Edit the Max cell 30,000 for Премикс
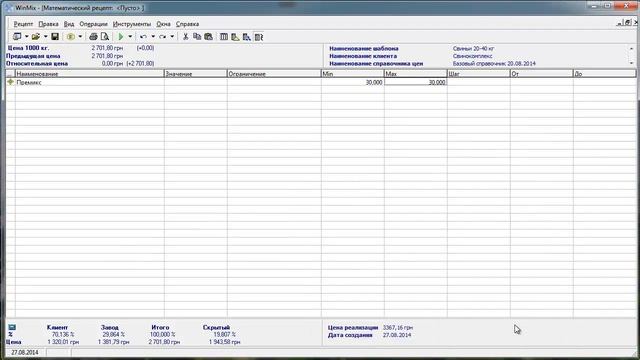640x360 pixels. 416,82
